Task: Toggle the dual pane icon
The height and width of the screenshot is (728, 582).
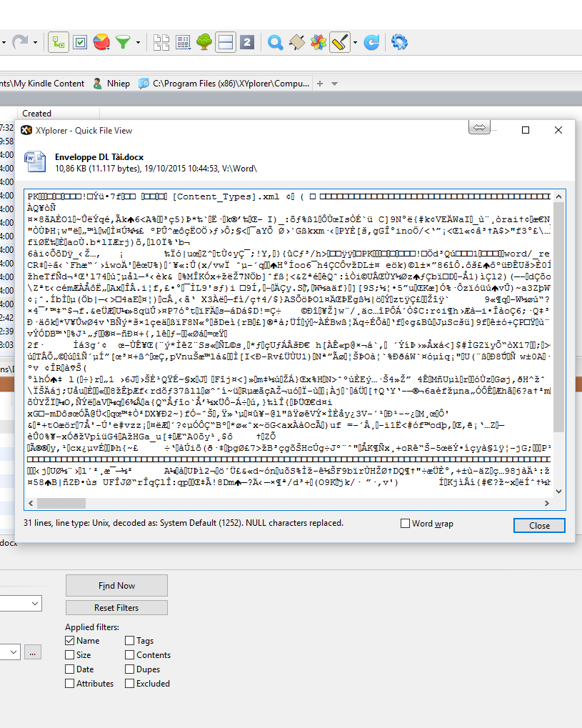Action: (226, 42)
